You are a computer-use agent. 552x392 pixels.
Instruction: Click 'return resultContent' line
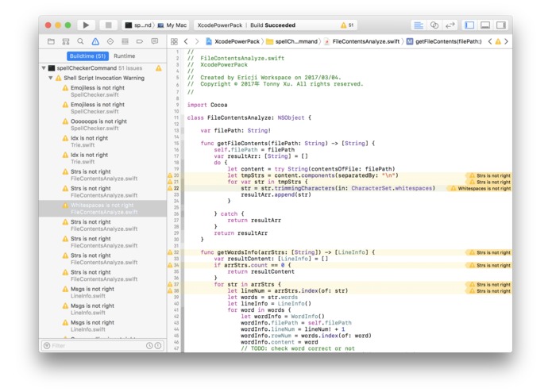click(261, 271)
